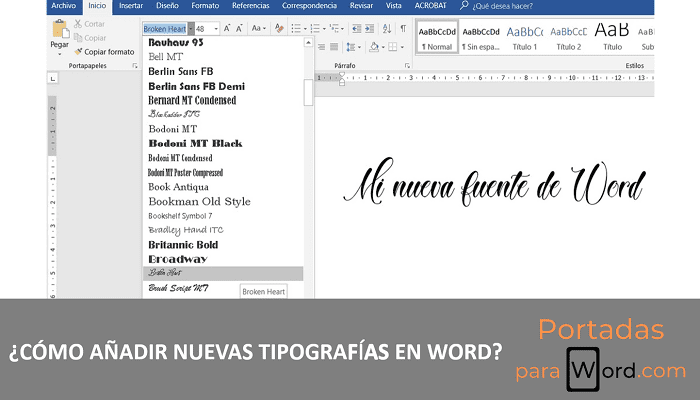
Task: Increase indent icon
Action: [370, 29]
